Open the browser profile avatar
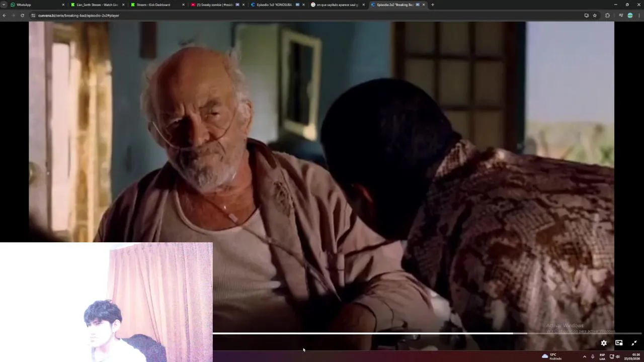 click(630, 16)
